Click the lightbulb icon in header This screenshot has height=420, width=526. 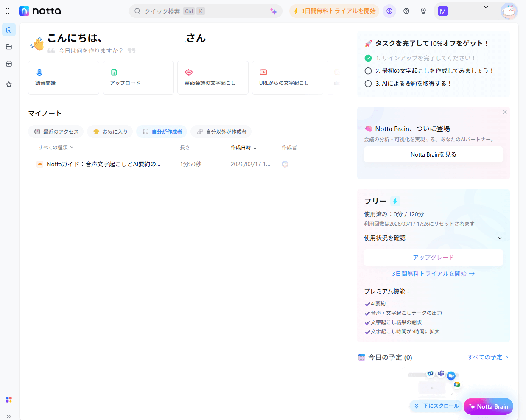pos(423,11)
